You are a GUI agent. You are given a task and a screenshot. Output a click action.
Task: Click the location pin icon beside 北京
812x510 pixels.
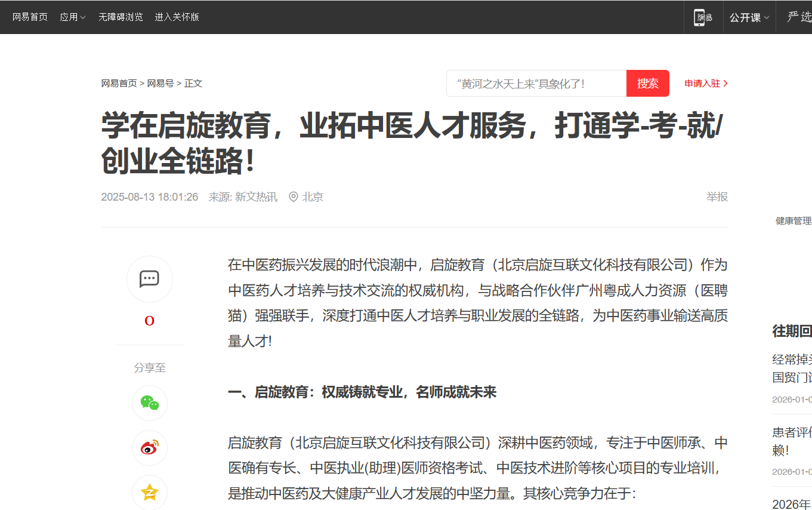pos(293,197)
